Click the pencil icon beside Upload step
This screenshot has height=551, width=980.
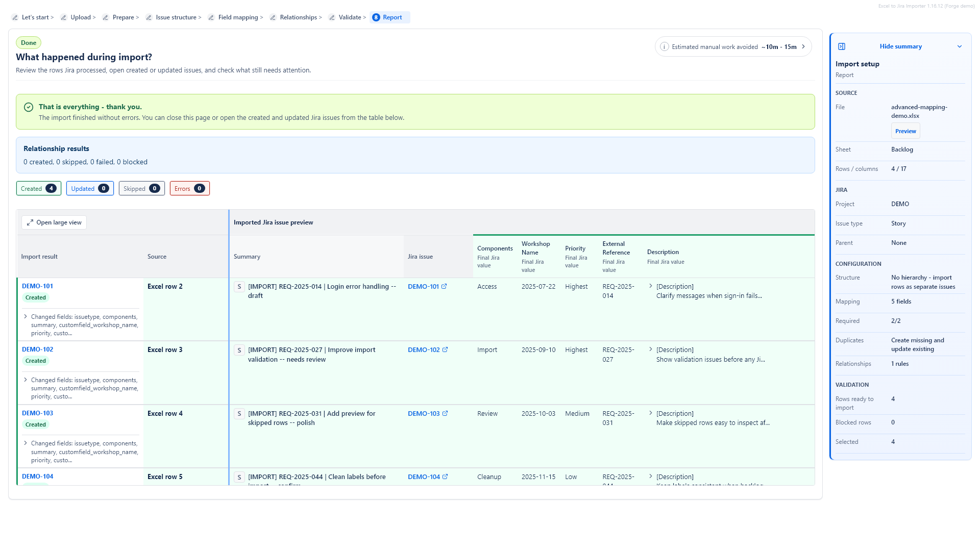pos(64,17)
